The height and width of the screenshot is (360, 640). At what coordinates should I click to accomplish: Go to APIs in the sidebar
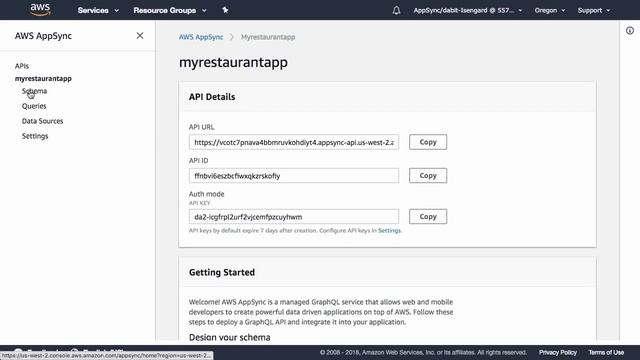click(x=22, y=66)
